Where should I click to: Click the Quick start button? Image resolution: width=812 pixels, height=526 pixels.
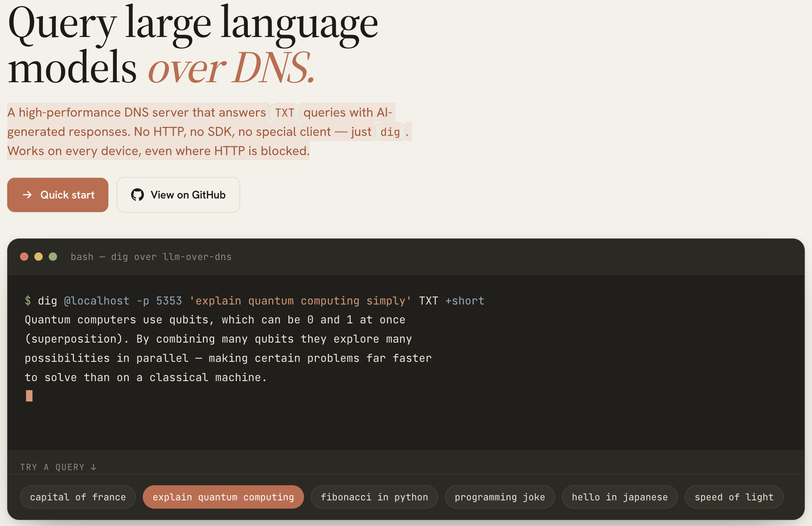coord(58,195)
